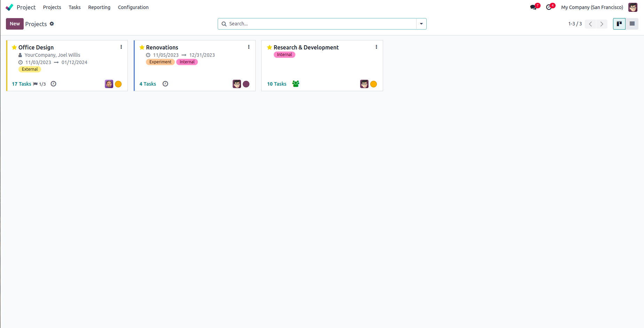Open the three-dot menu on Office Design card
Screen dimensions: 644x328
(x=121, y=47)
